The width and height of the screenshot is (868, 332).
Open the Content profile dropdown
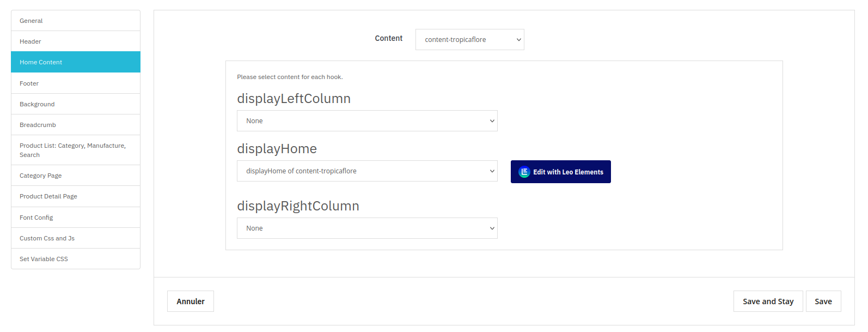(x=469, y=40)
